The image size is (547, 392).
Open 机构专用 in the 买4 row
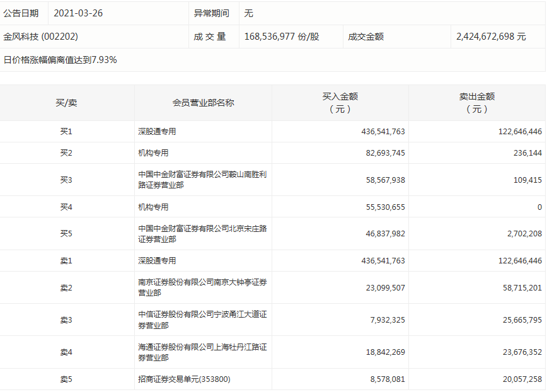154,207
